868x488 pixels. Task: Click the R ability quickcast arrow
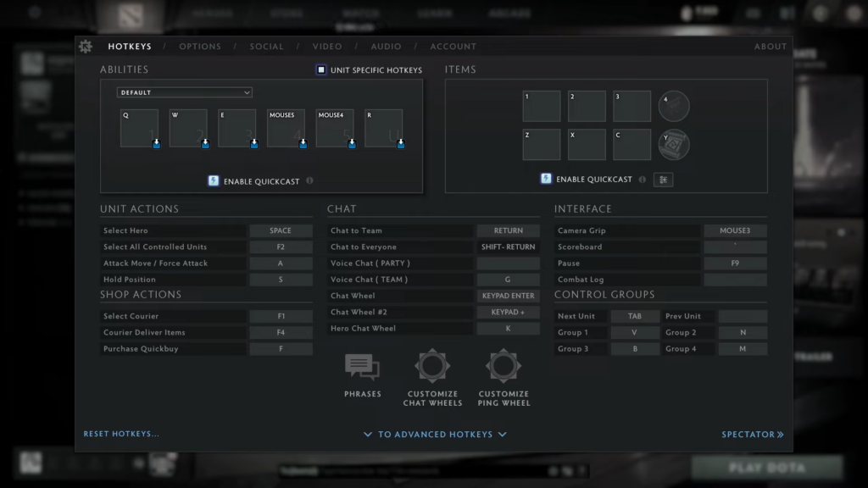coord(401,143)
